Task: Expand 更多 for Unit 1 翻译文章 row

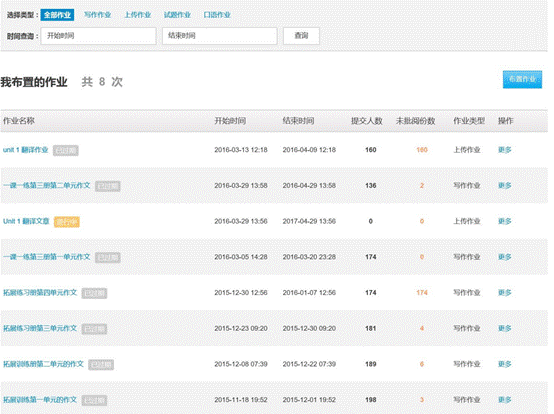Action: 505,221
